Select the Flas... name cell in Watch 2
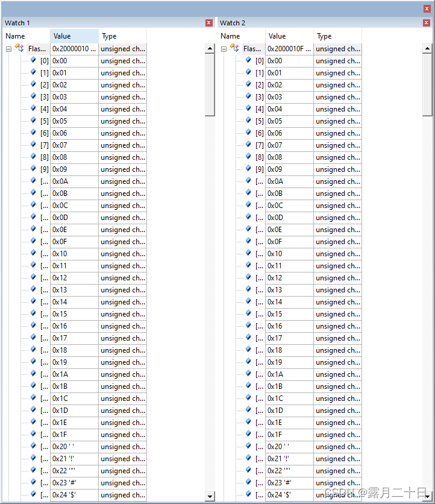The height and width of the screenshot is (504, 435). (252, 49)
